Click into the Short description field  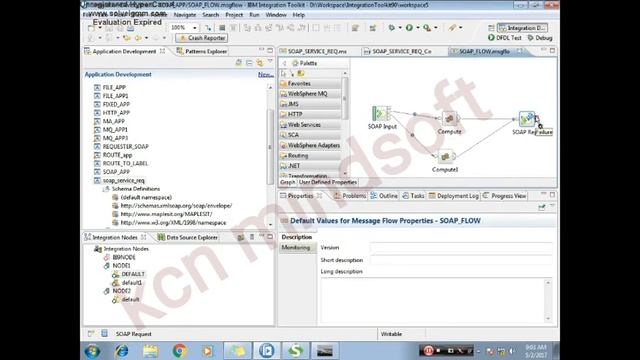click(461, 260)
